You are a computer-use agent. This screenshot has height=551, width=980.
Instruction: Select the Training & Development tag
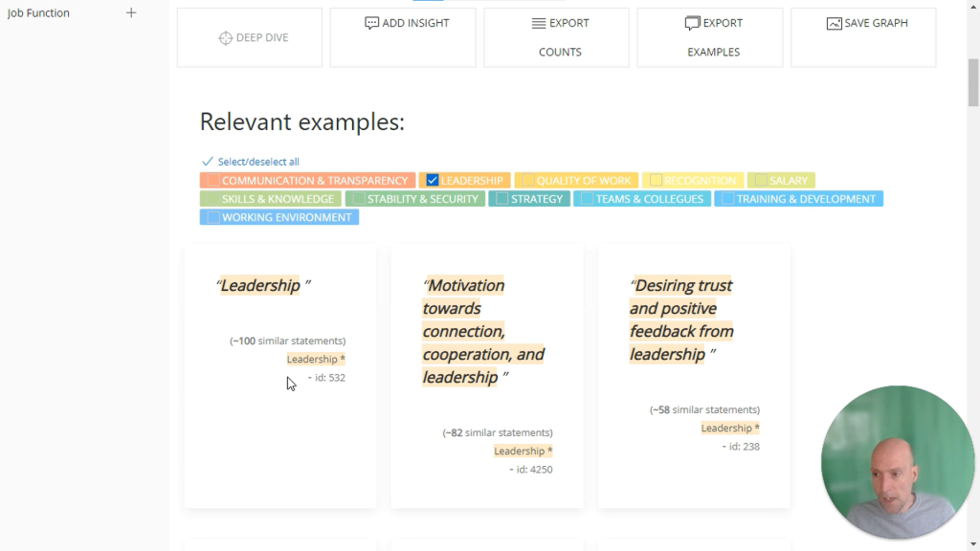pos(798,199)
